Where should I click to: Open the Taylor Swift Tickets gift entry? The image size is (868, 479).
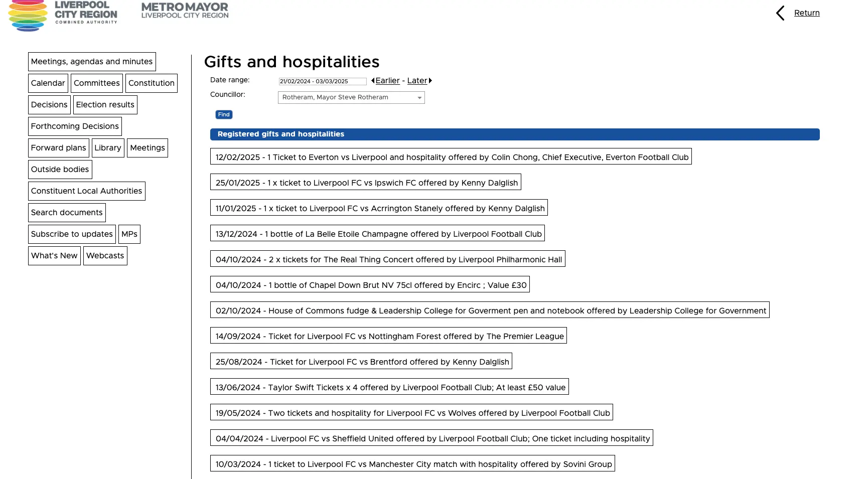point(389,387)
